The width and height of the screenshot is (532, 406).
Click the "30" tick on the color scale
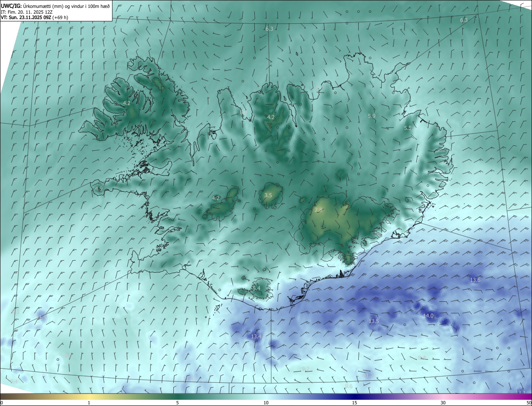pos(443,403)
